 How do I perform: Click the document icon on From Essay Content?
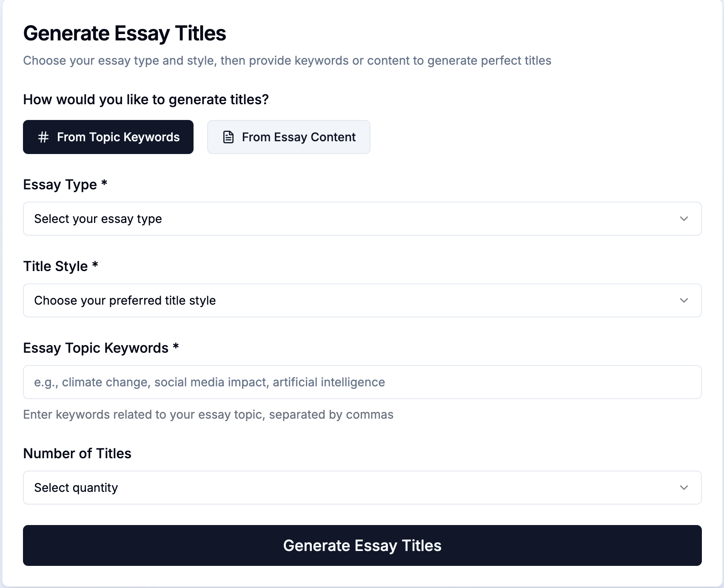pos(228,137)
